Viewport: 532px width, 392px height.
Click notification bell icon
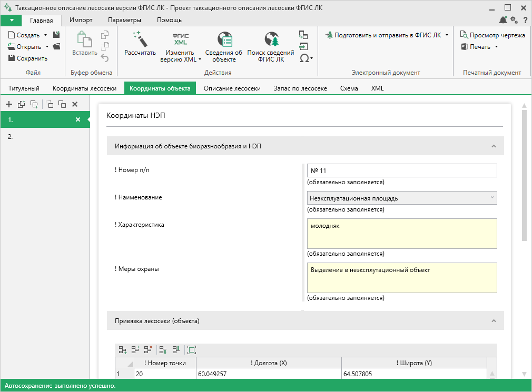503,20
